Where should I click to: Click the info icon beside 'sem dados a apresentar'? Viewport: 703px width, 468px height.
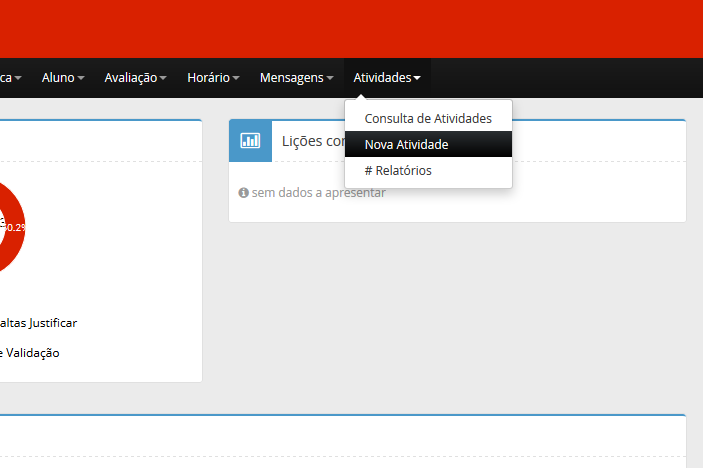243,192
